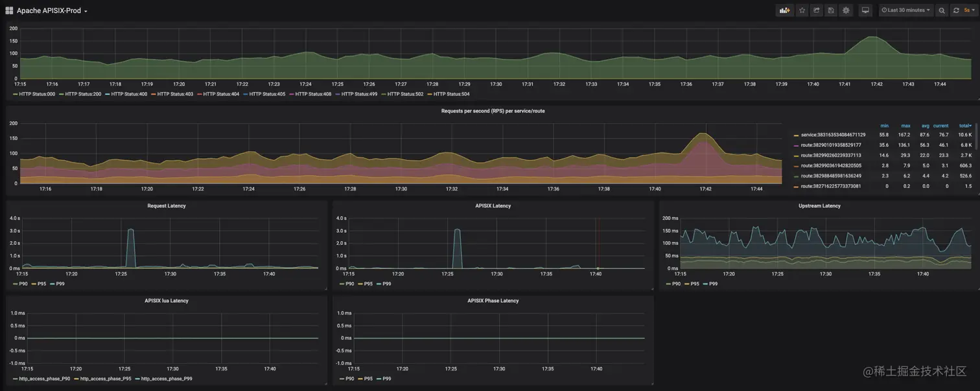980x391 pixels.
Task: Click the 167.2 max value cell
Action: (x=904, y=135)
